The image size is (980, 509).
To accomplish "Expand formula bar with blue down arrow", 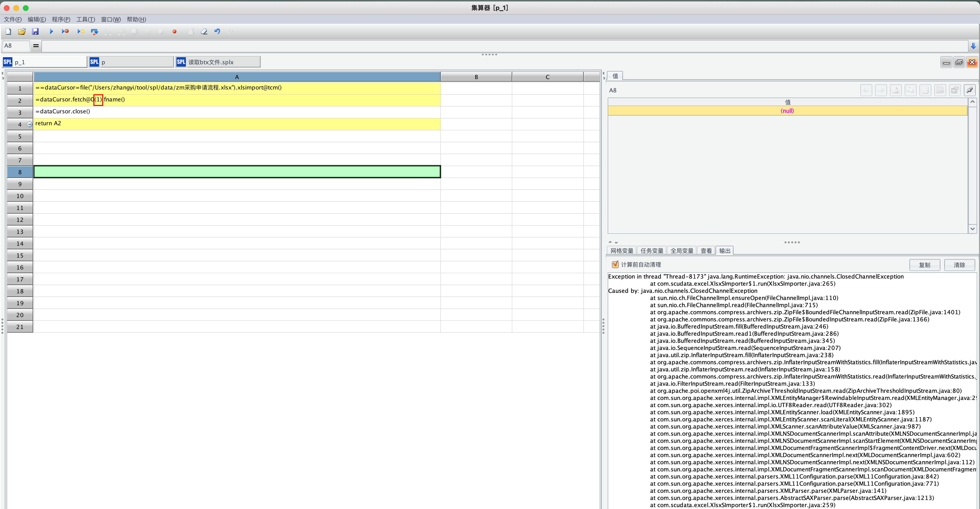I will pos(973,46).
